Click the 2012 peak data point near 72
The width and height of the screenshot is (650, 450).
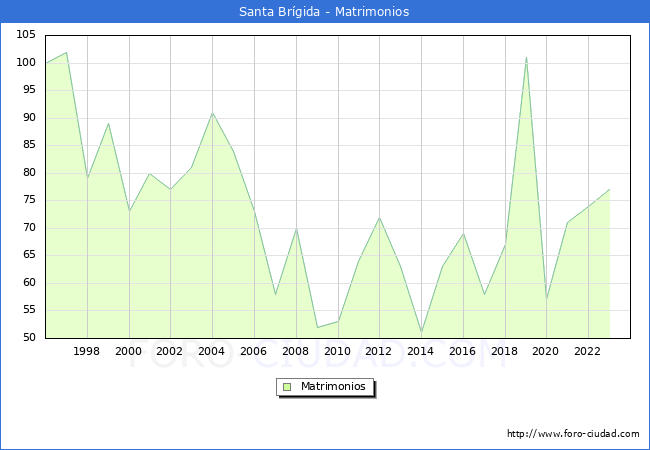pyautogui.click(x=379, y=218)
